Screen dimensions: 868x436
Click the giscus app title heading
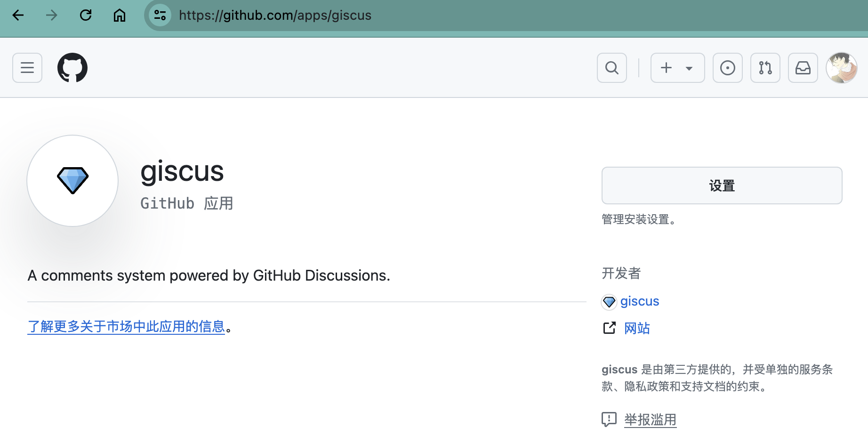click(x=182, y=171)
